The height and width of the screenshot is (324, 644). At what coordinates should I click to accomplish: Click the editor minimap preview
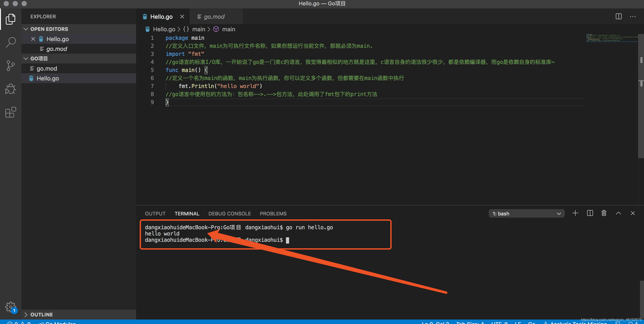(612, 38)
